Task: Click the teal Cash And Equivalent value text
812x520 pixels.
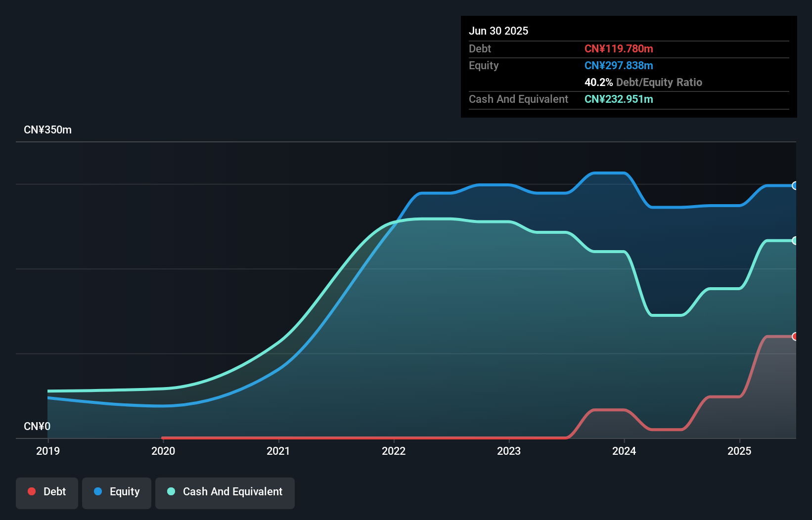Action: [x=619, y=99]
